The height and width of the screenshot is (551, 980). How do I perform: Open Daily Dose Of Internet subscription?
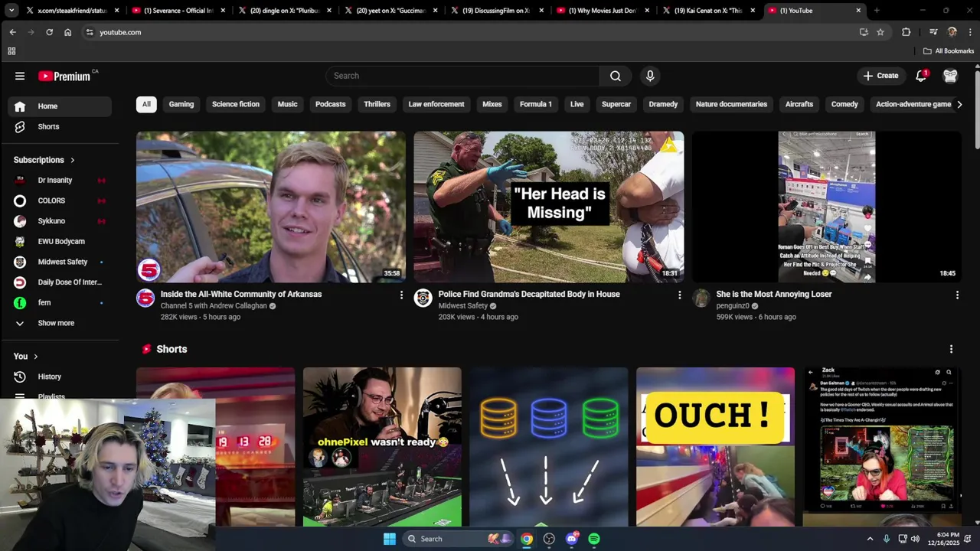60,282
